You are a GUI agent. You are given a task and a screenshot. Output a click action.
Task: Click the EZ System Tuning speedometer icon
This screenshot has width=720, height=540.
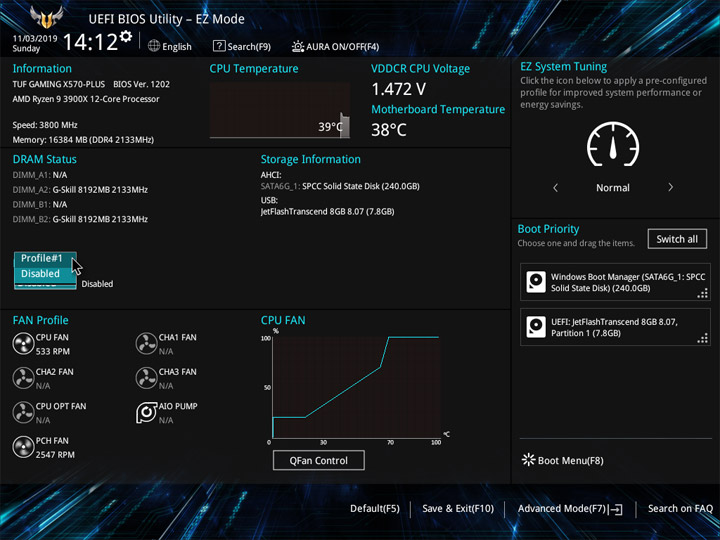(613, 144)
